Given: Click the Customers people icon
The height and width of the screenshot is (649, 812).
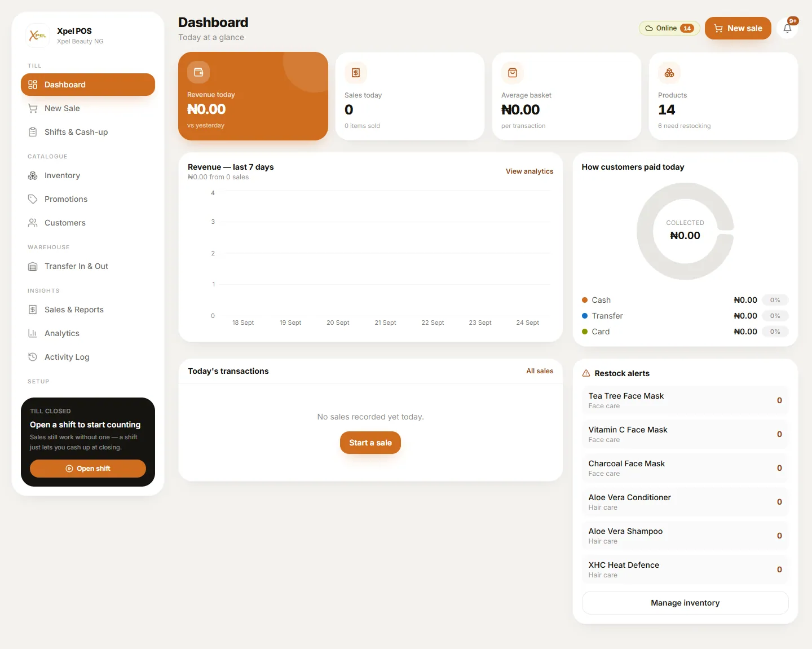Looking at the screenshot, I should pyautogui.click(x=33, y=223).
